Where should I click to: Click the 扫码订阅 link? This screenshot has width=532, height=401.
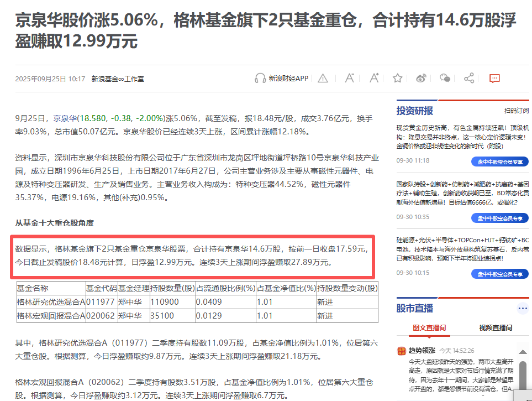pyautogui.click(x=517, y=111)
